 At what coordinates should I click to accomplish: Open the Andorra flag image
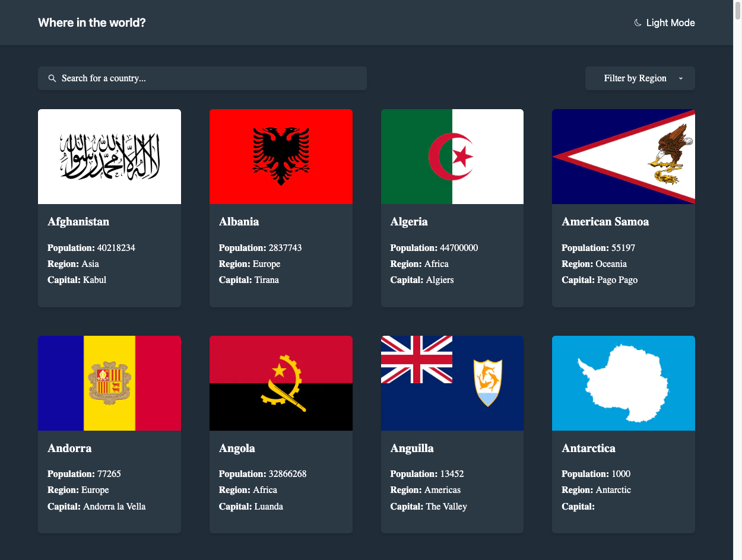tap(109, 383)
